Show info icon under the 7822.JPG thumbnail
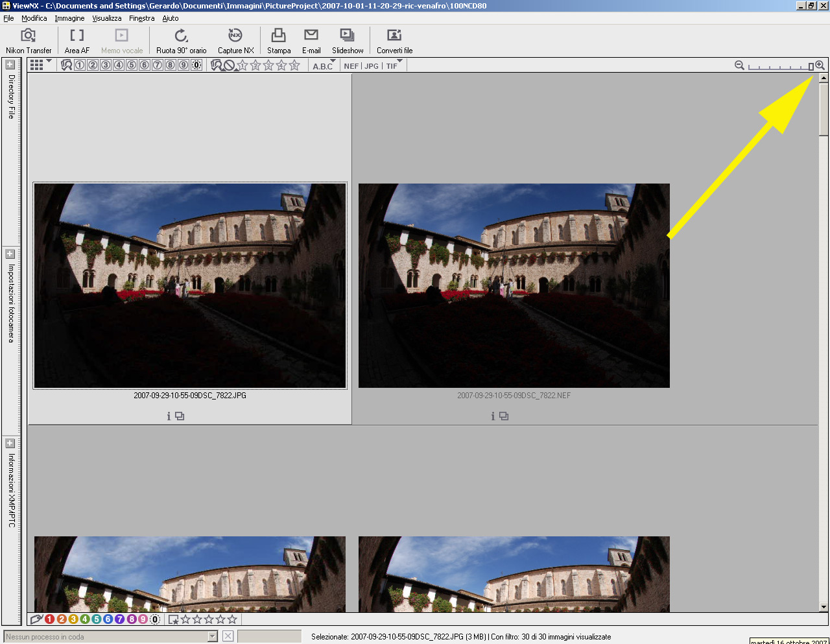 (x=169, y=416)
